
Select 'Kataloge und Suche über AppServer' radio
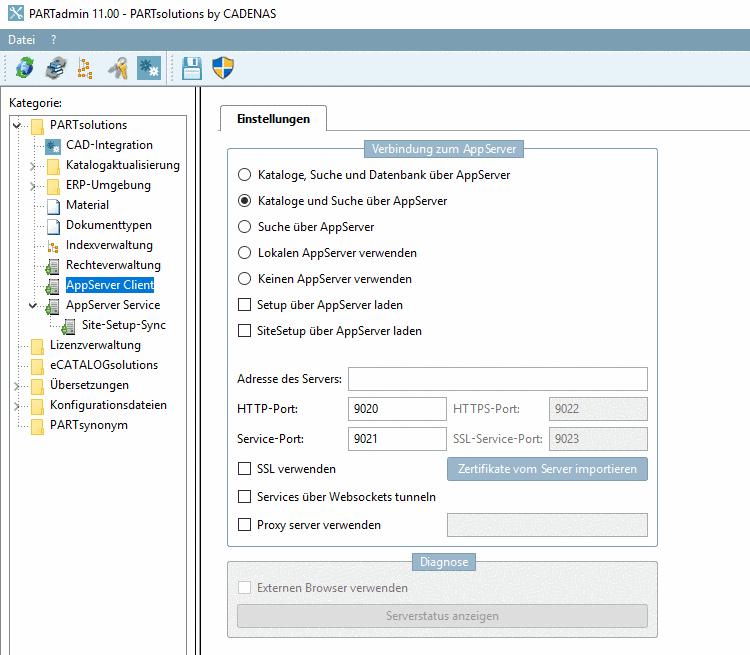click(244, 200)
